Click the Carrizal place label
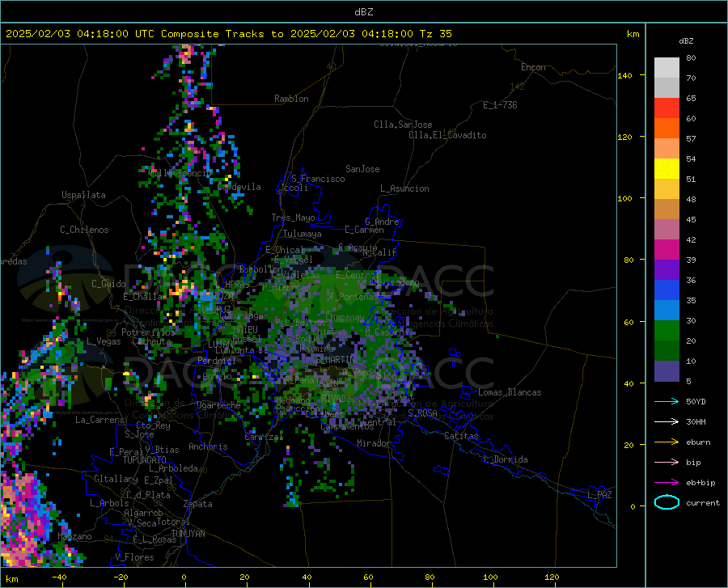728x588 pixels. click(264, 437)
